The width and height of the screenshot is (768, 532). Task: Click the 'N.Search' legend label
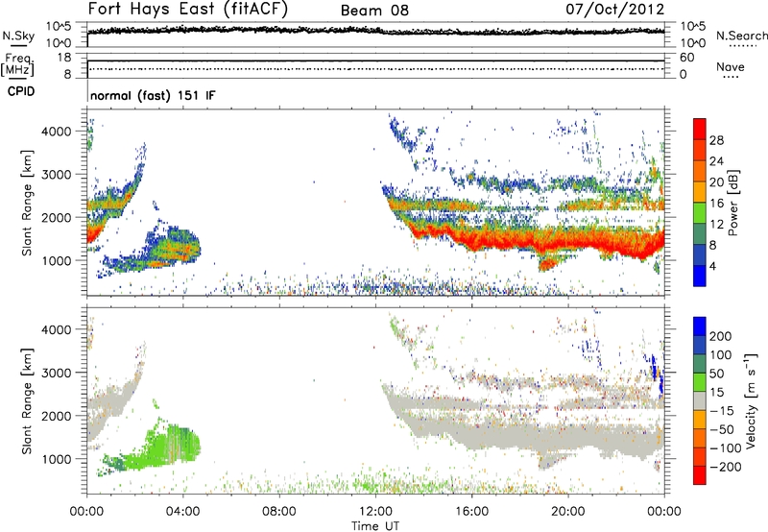pyautogui.click(x=741, y=36)
